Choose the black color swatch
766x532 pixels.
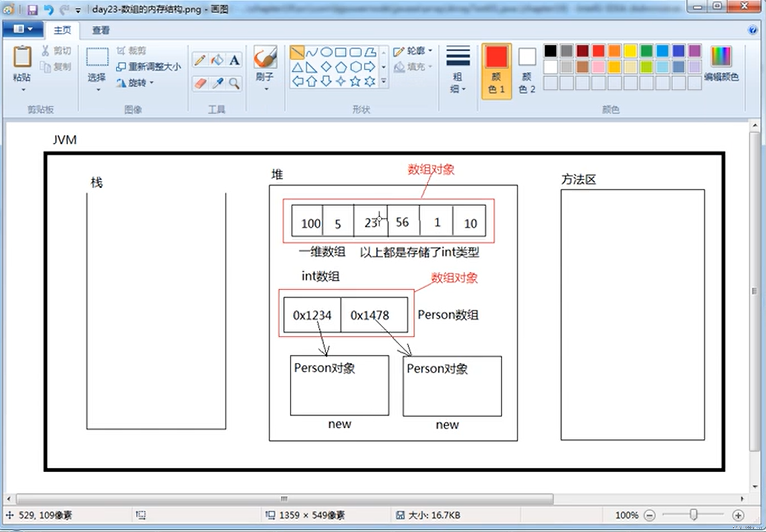pos(551,51)
